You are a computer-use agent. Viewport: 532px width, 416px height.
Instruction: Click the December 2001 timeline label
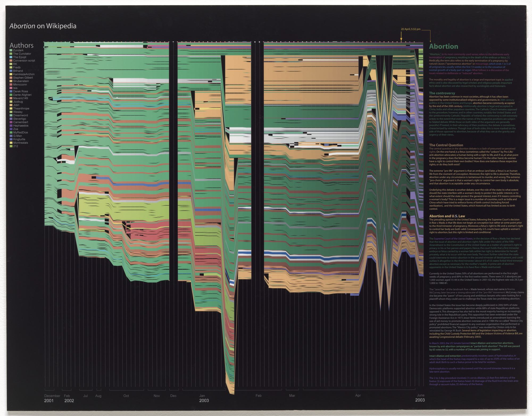click(x=52, y=396)
